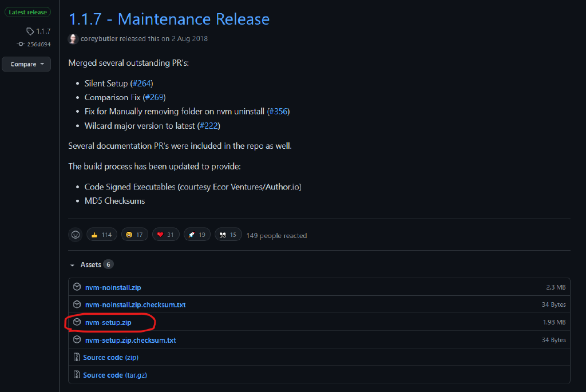Open nvm-noinstall.zip.checksum.txt
The width and height of the screenshot is (586, 392).
tap(135, 304)
